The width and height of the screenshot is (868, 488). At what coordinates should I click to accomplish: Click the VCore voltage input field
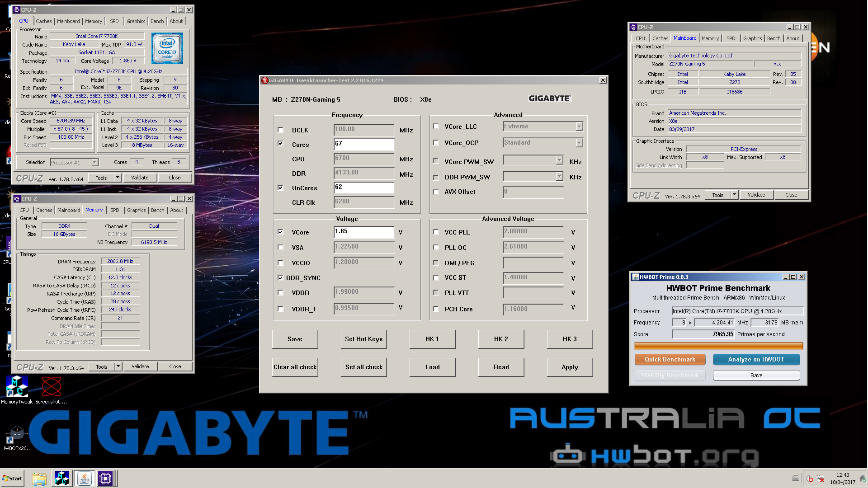tap(364, 232)
